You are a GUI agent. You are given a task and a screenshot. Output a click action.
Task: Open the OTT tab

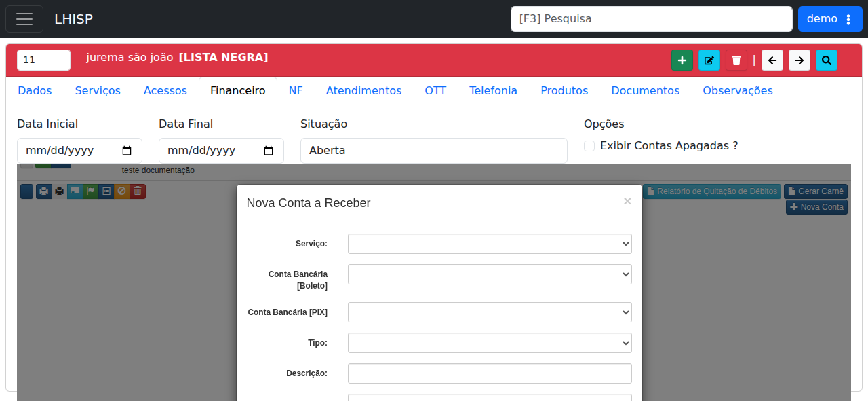click(x=435, y=91)
